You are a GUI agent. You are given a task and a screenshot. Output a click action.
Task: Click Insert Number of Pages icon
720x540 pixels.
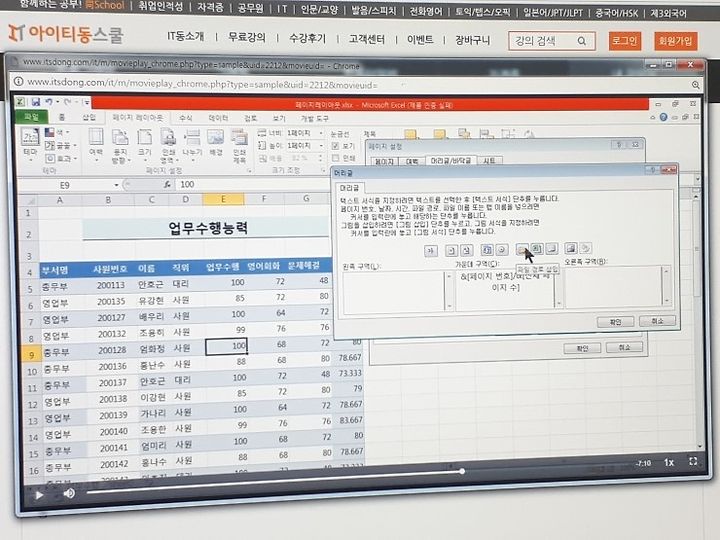point(467,250)
